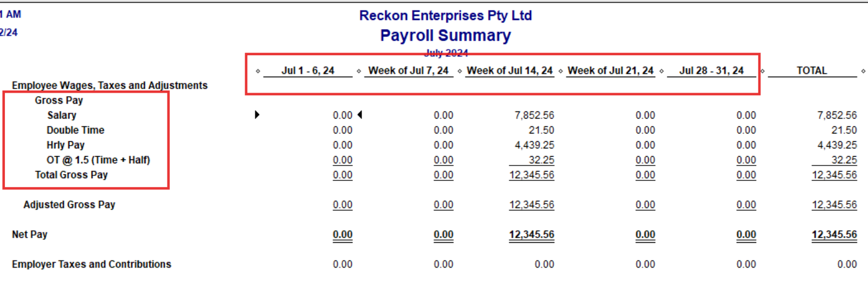Click Double Time 0.00 under Week of Jul 21, 24
Viewport: 868px width, 283px height.
[x=645, y=130]
